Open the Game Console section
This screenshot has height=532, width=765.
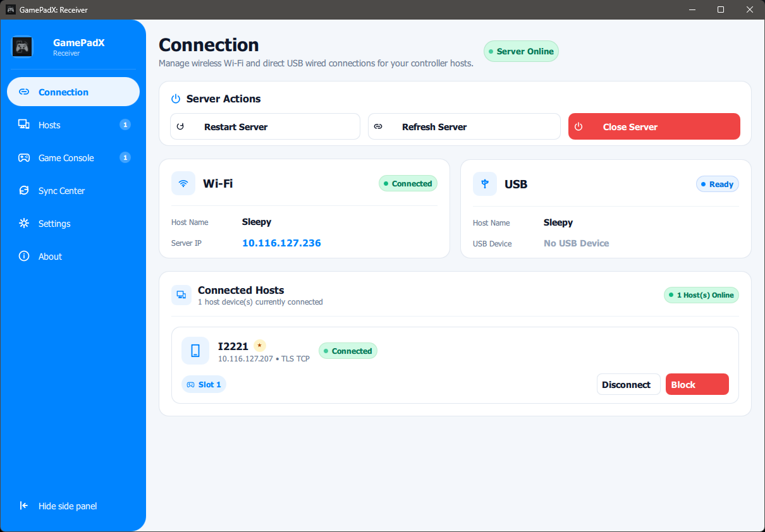(73, 158)
